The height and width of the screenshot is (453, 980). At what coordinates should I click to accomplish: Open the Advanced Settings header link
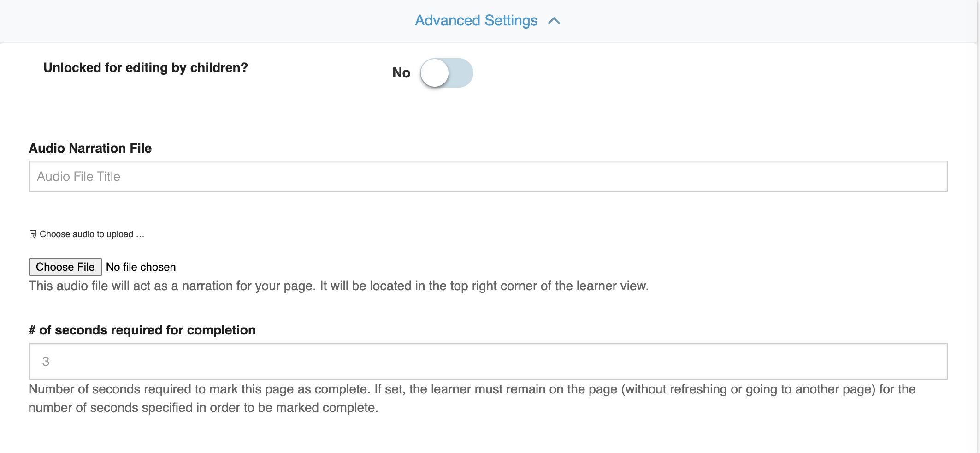[x=476, y=21]
